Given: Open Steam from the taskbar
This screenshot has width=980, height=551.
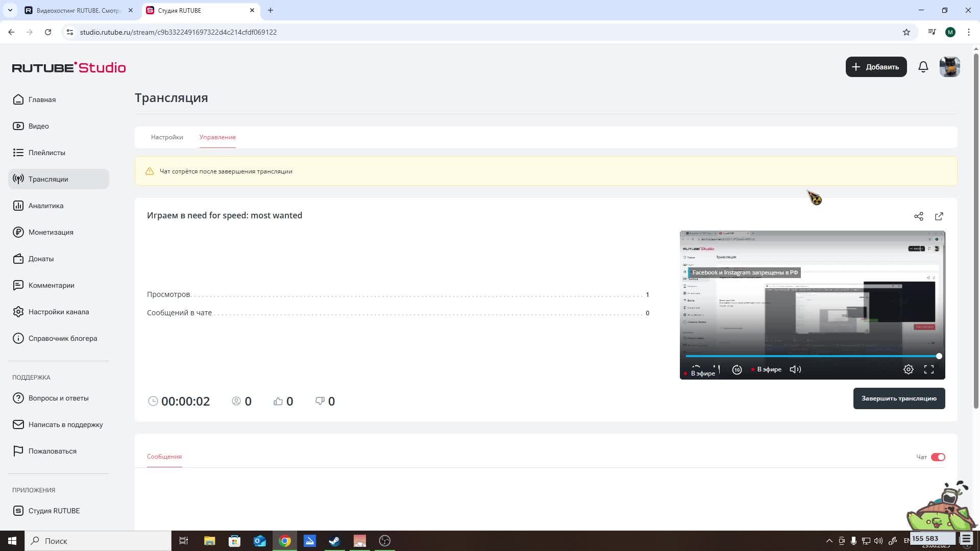Looking at the screenshot, I should point(335,541).
